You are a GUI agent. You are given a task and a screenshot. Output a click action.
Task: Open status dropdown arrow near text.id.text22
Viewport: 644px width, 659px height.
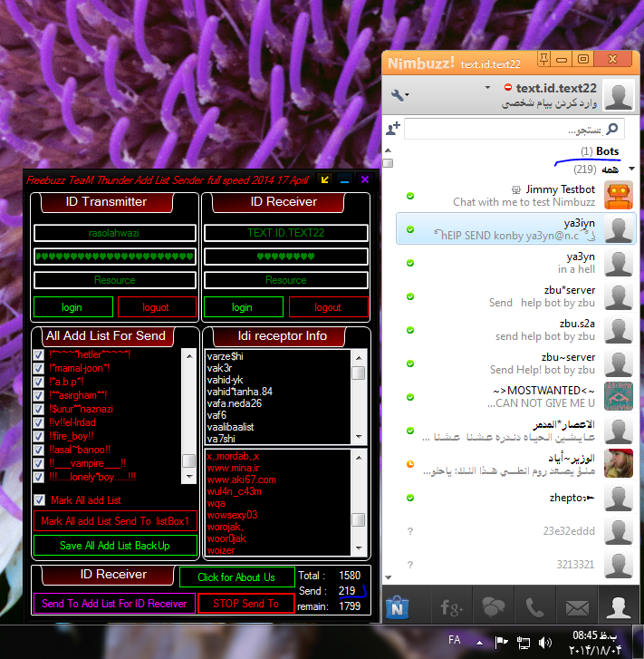[x=487, y=87]
